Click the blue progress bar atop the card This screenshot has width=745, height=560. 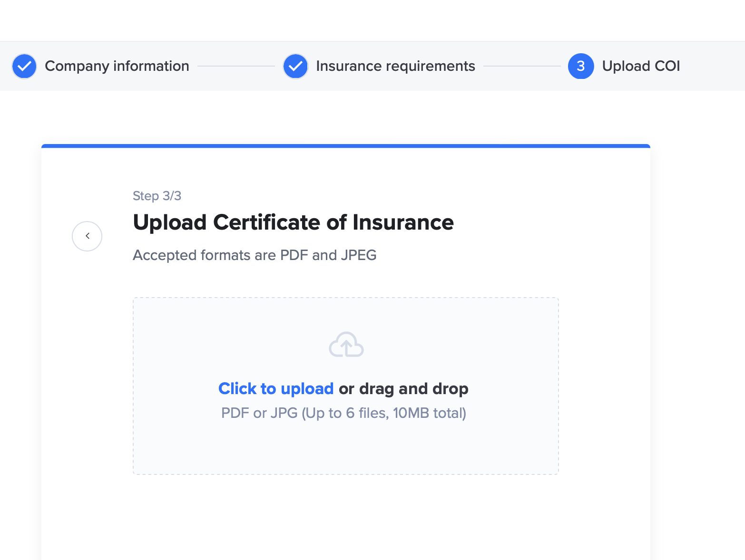point(346,146)
